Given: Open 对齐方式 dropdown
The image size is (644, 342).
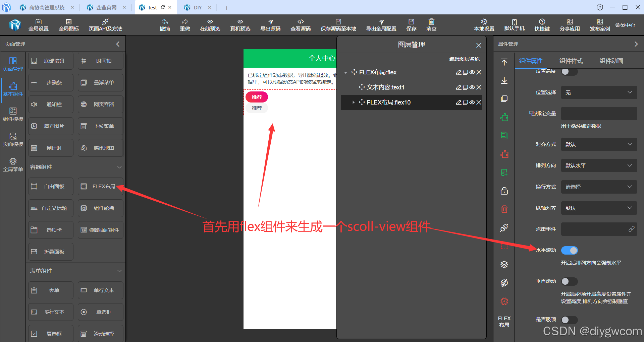Looking at the screenshot, I should pyautogui.click(x=599, y=144).
